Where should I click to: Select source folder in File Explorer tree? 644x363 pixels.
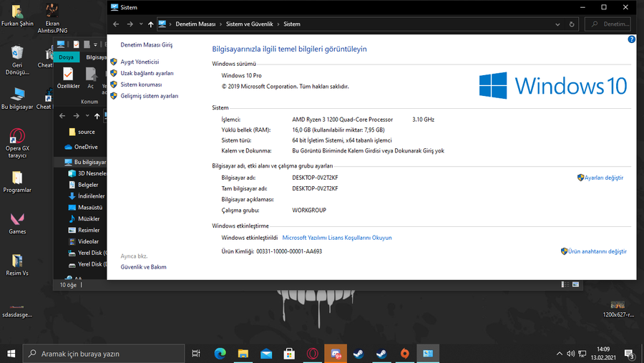click(x=82, y=132)
